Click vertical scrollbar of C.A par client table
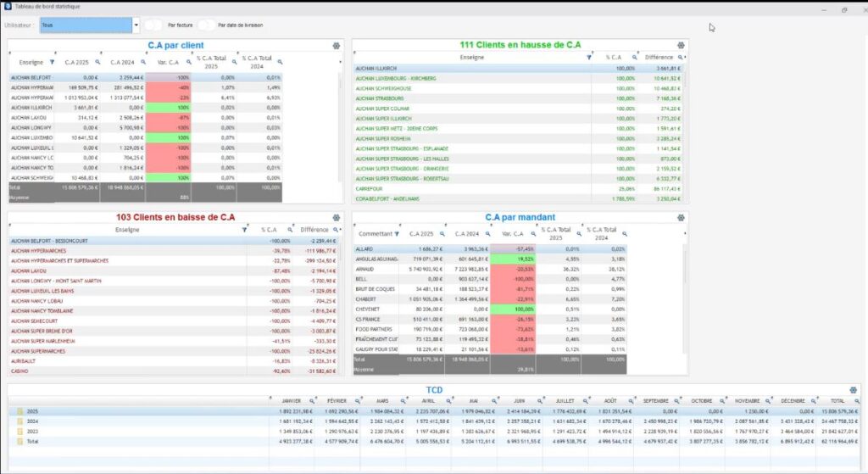Image resolution: width=868 pixels, height=474 pixels. tap(341, 127)
